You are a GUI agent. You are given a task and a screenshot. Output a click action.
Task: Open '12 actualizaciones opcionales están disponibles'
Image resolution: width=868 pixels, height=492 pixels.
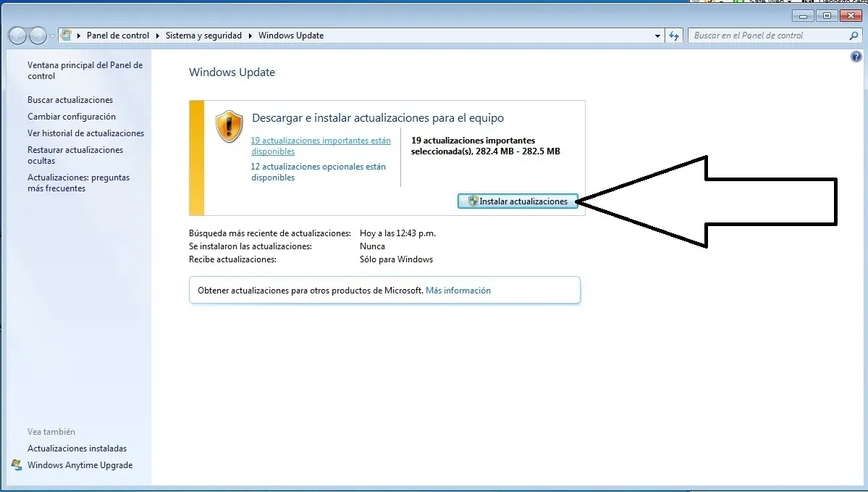click(x=319, y=172)
